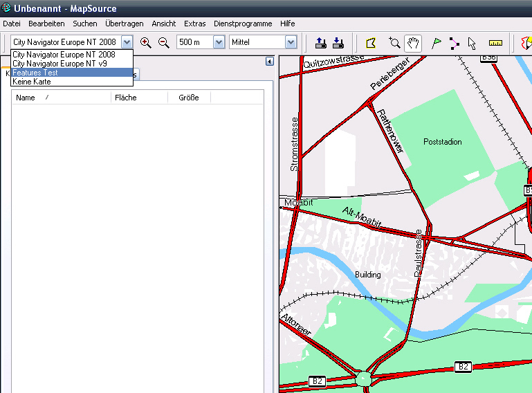Screen dimensions: 532x393
Task: Select the map selection tool
Action: click(372, 42)
